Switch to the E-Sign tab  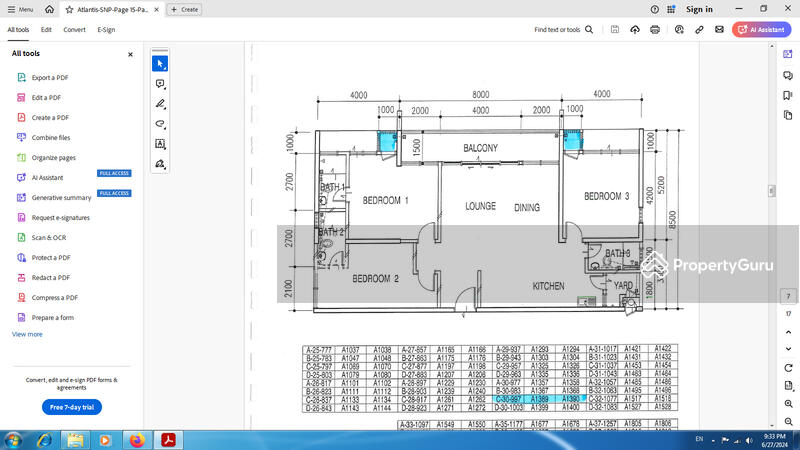coord(106,30)
